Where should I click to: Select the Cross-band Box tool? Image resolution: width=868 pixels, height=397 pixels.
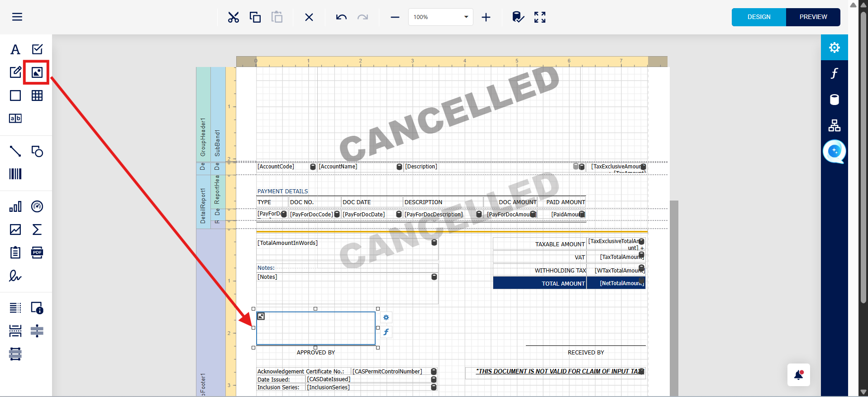click(15, 354)
